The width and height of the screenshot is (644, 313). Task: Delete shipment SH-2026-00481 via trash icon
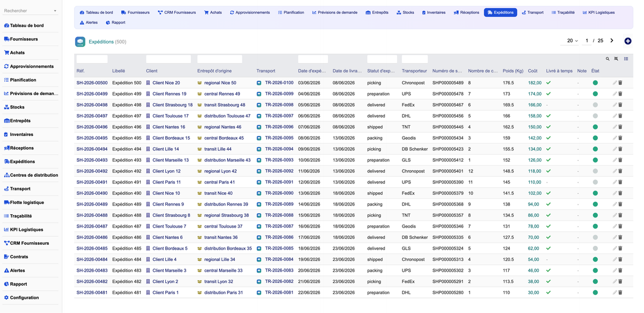tap(620, 293)
